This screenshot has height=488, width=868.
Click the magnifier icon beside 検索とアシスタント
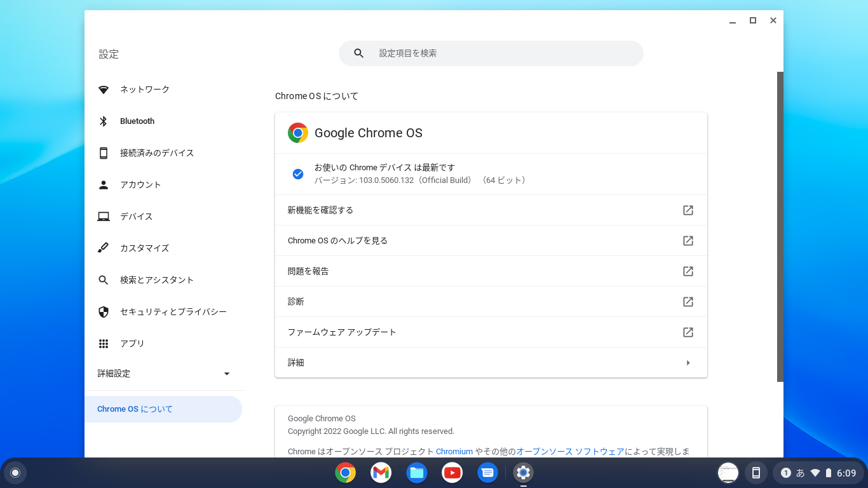(x=104, y=280)
